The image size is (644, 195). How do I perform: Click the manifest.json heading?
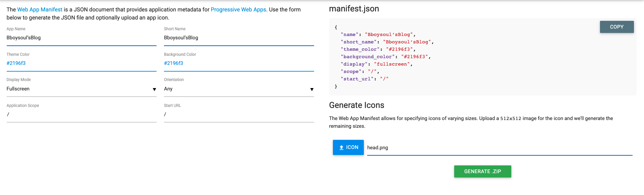pyautogui.click(x=354, y=9)
